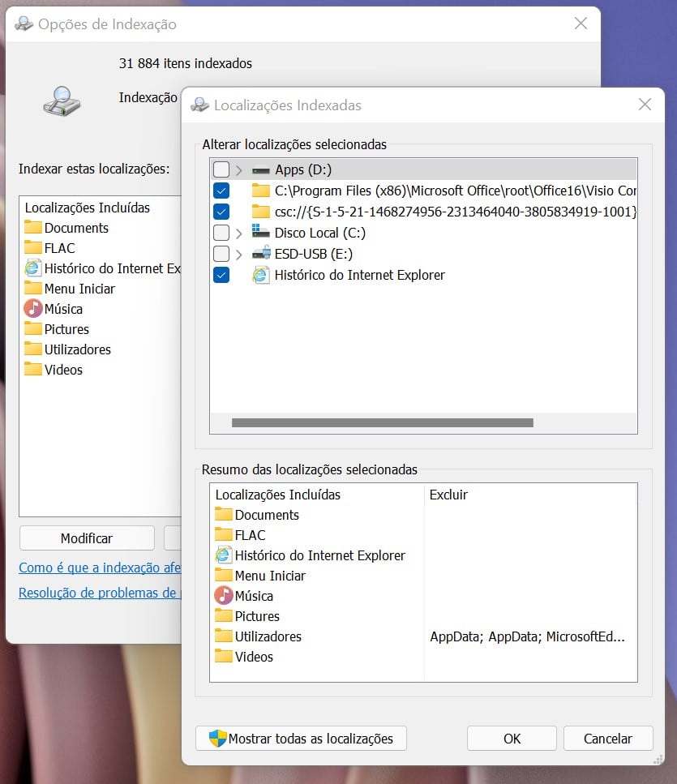Expand the ESD-USB (E:) tree node
The width and height of the screenshot is (677, 784).
pyautogui.click(x=239, y=254)
